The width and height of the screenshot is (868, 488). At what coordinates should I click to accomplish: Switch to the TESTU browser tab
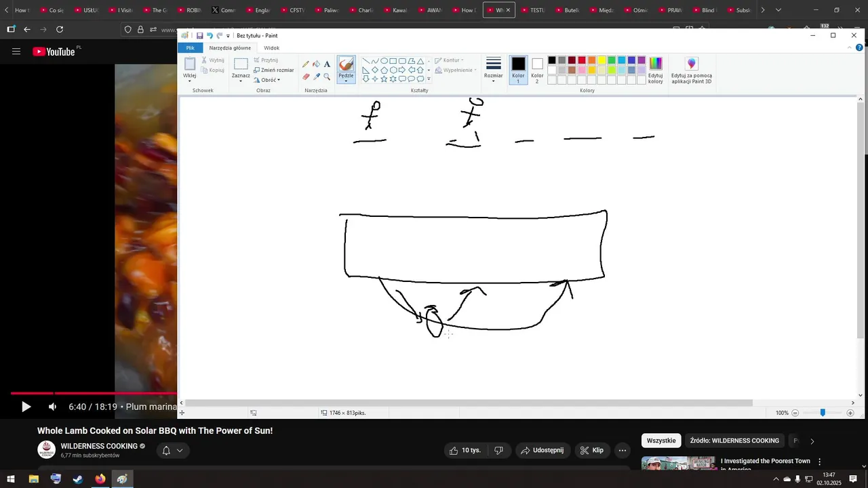(x=533, y=10)
